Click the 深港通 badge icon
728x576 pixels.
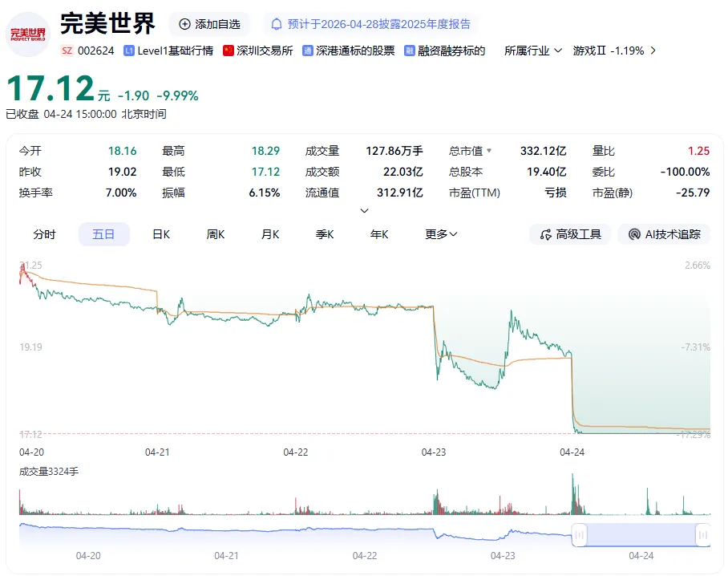point(307,51)
